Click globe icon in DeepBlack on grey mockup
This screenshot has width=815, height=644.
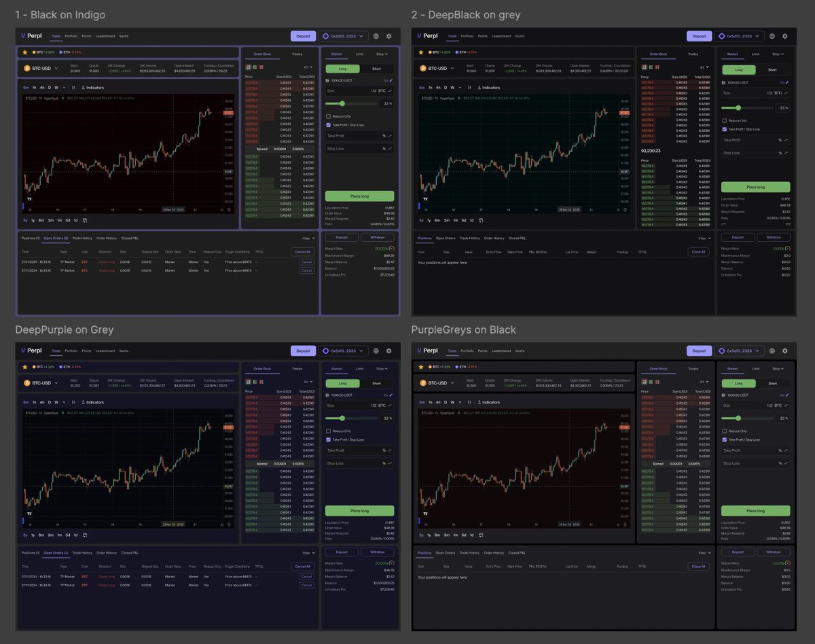[x=772, y=36]
